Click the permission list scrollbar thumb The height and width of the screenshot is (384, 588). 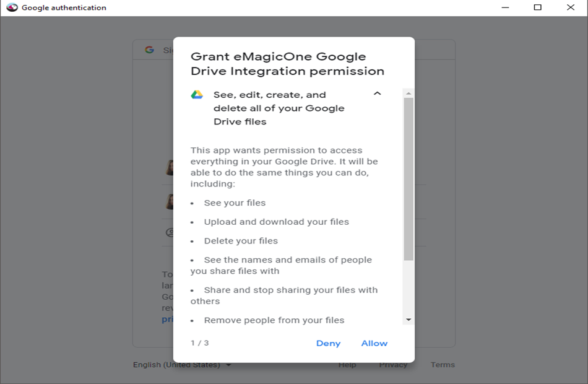(409, 179)
